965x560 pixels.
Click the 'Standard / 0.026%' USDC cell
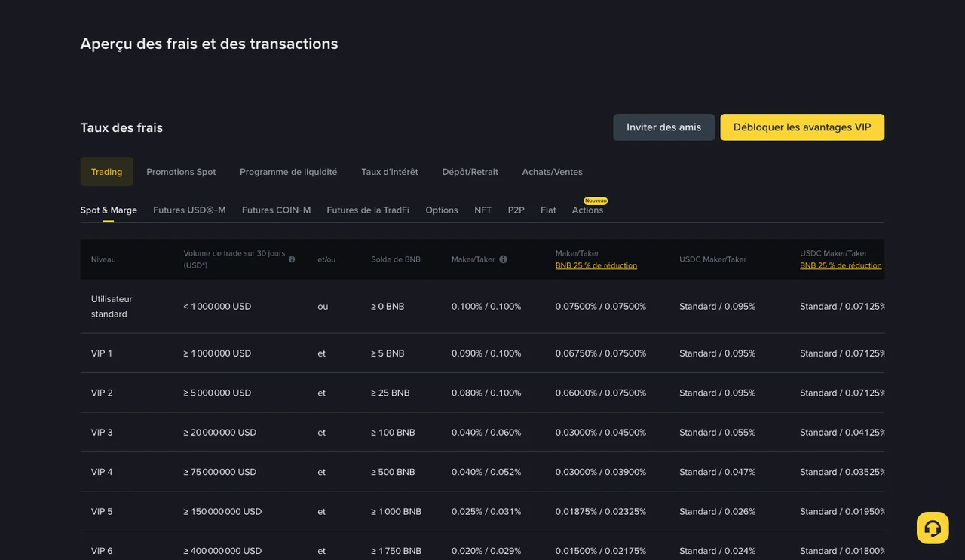[717, 512]
